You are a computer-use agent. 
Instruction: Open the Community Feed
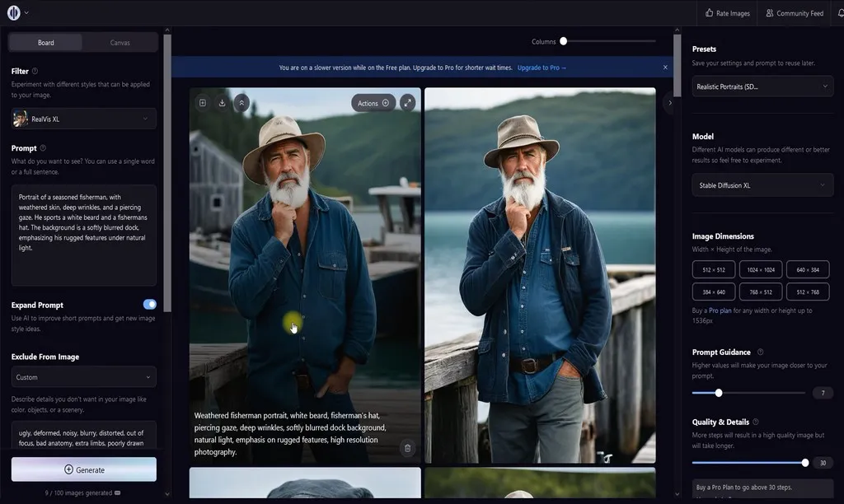(795, 13)
